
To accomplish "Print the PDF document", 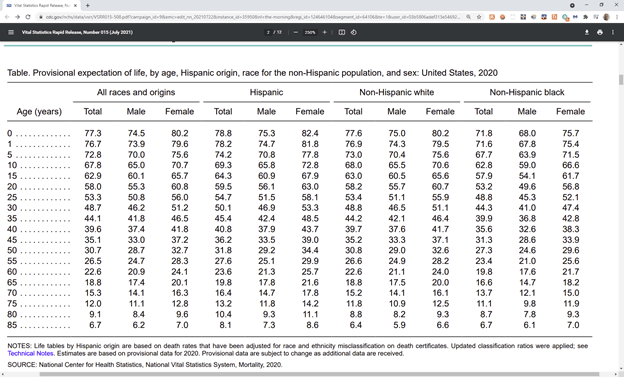I will [x=600, y=32].
